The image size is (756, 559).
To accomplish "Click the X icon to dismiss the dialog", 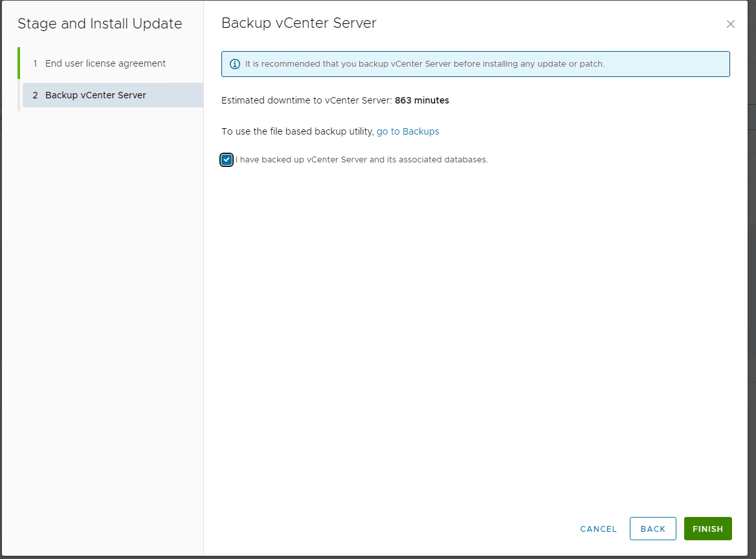I will tap(730, 24).
